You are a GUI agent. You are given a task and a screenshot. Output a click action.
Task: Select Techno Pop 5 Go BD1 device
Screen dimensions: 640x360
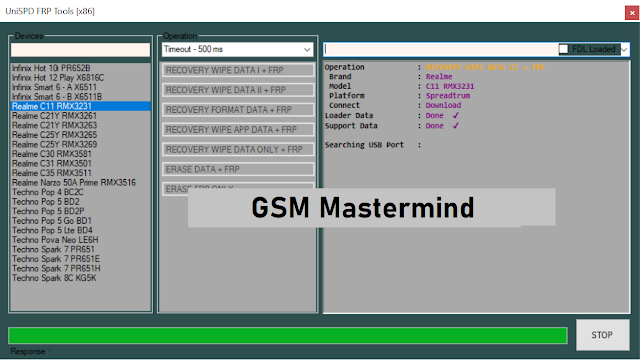80,221
